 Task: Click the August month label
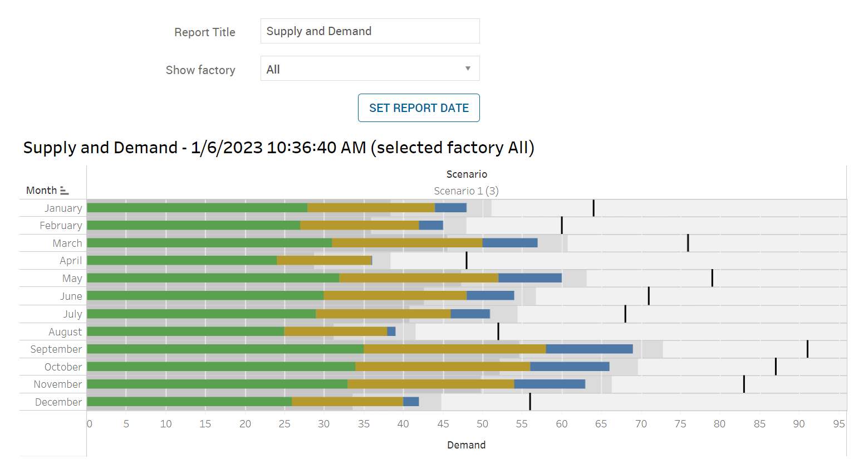[x=65, y=332]
